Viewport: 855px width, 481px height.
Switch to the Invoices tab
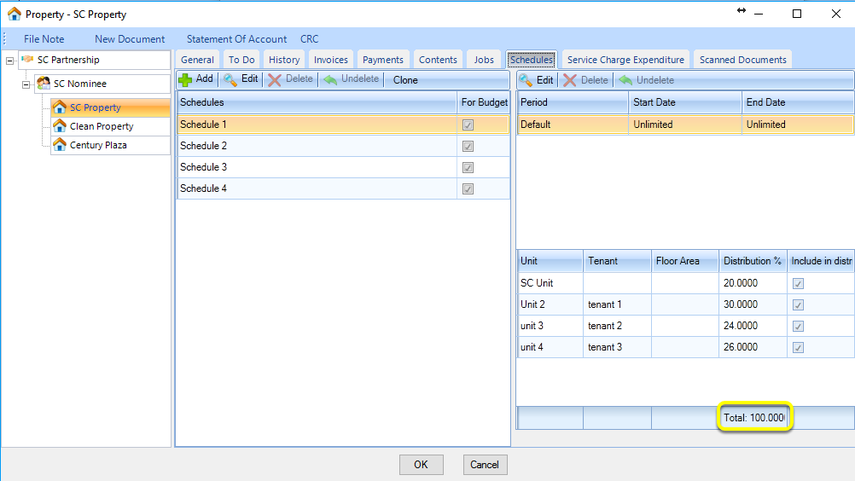[x=331, y=59]
